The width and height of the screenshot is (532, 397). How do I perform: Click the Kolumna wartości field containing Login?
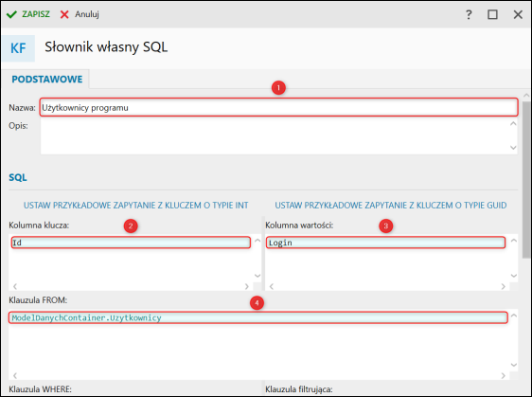pos(385,243)
